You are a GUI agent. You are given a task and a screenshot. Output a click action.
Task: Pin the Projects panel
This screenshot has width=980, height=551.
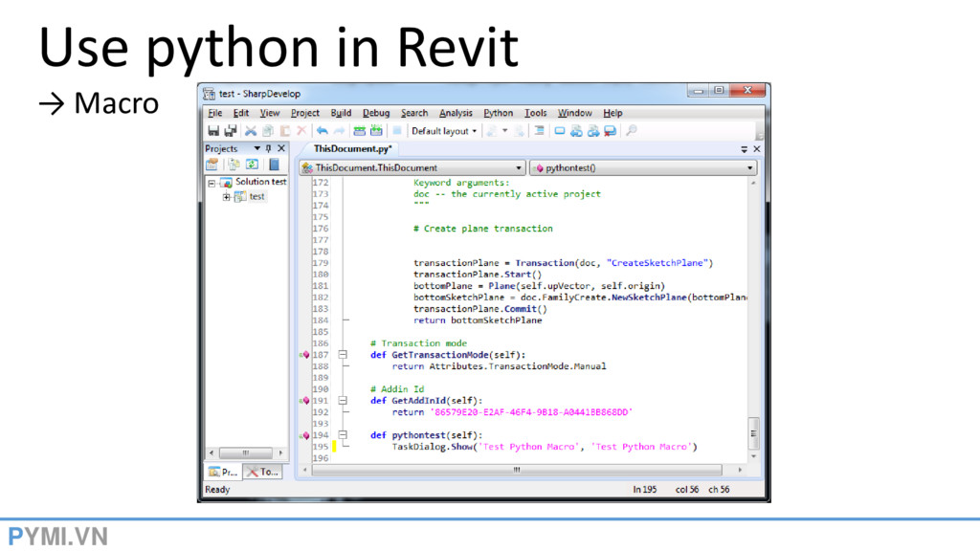(269, 148)
